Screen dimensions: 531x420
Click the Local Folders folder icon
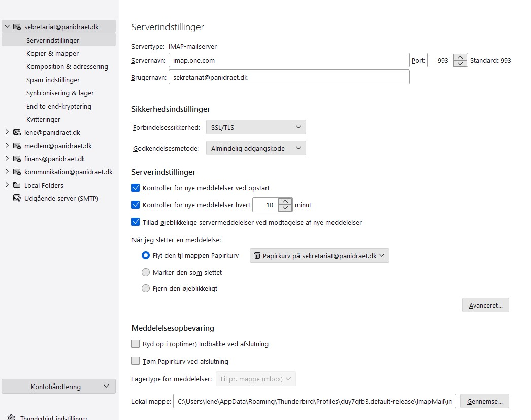[x=17, y=185]
